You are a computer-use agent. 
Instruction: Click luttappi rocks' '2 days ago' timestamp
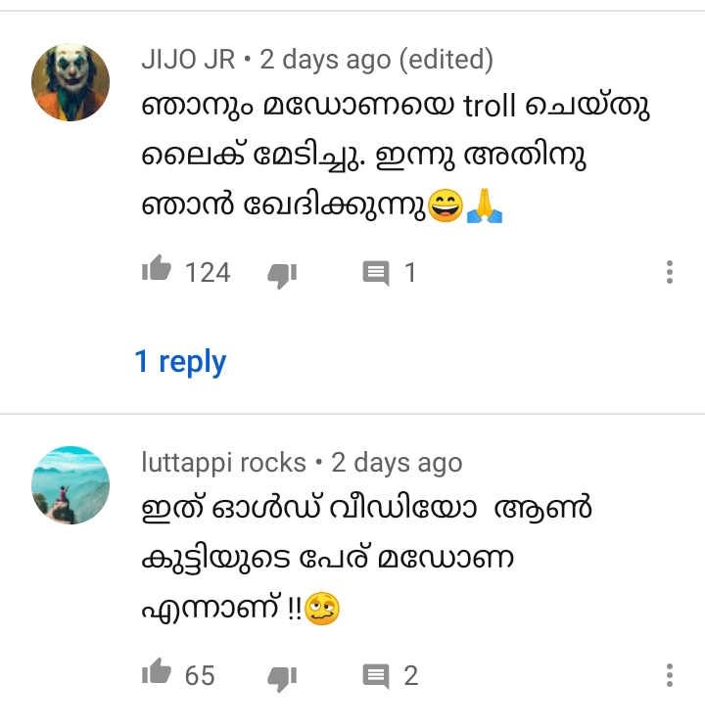pyautogui.click(x=397, y=464)
